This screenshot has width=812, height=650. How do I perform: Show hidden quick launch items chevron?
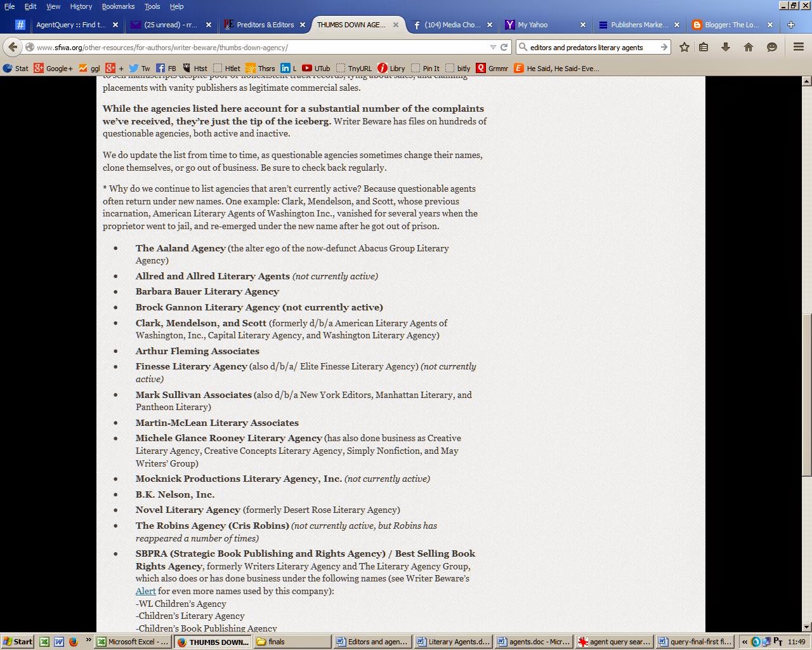click(88, 640)
